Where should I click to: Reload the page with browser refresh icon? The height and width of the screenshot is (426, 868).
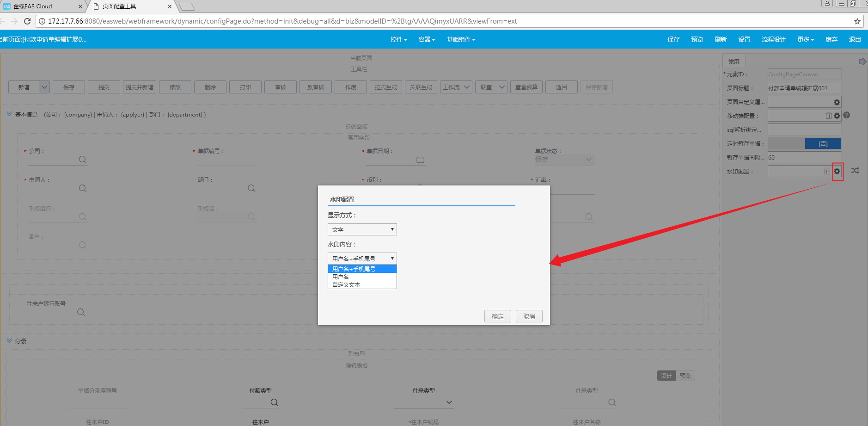tap(27, 21)
